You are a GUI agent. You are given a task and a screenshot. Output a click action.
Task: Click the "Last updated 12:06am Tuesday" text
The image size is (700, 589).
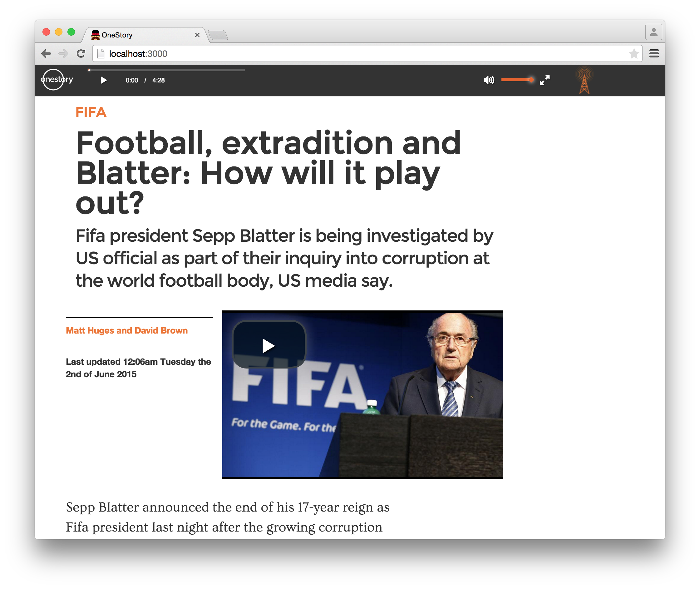click(x=138, y=368)
